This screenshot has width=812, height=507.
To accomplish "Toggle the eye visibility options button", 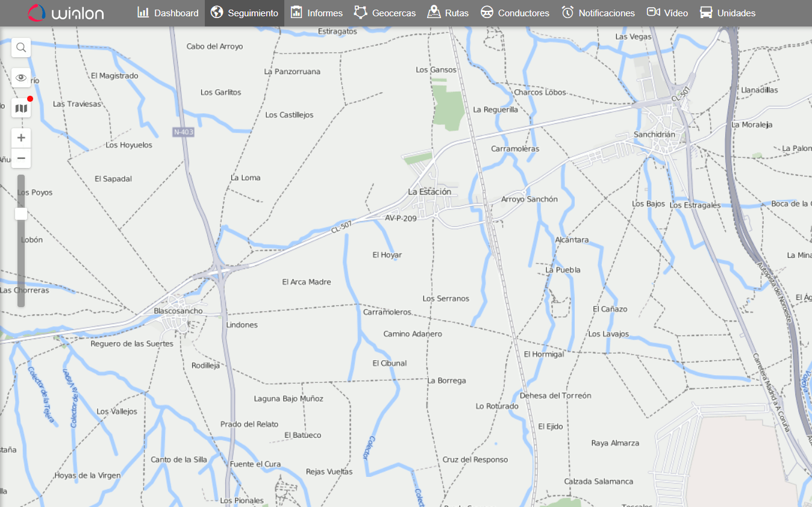I will (21, 78).
